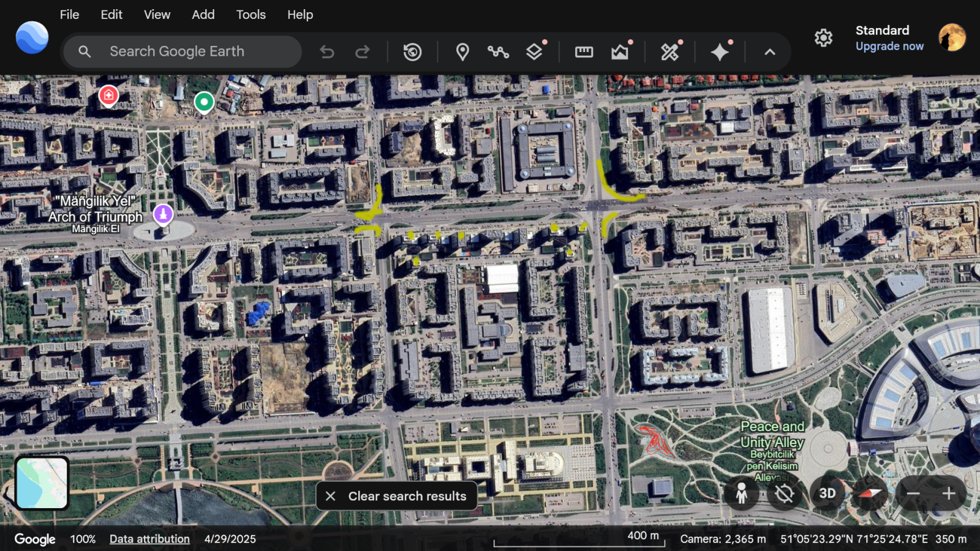Click the Gemini sparkle icon
Image resolution: width=980 pixels, height=551 pixels.
pos(720,52)
